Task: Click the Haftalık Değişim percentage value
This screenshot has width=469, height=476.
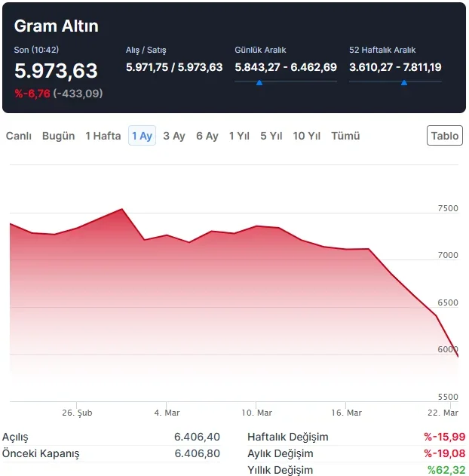Action: 444,437
